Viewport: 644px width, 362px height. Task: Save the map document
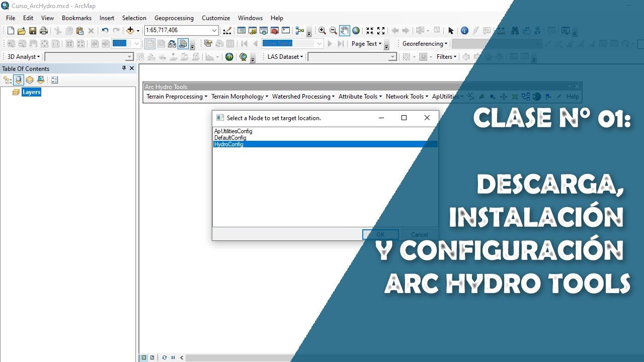click(32, 31)
